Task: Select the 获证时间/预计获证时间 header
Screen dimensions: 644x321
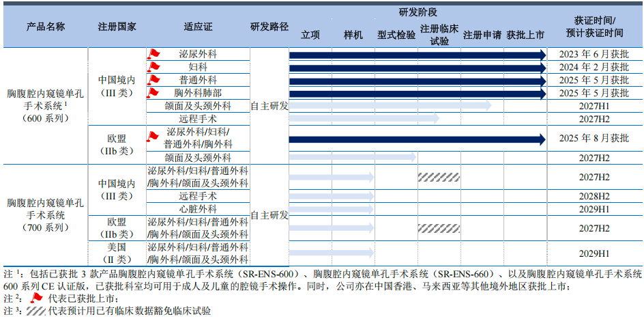Action: 594,27
